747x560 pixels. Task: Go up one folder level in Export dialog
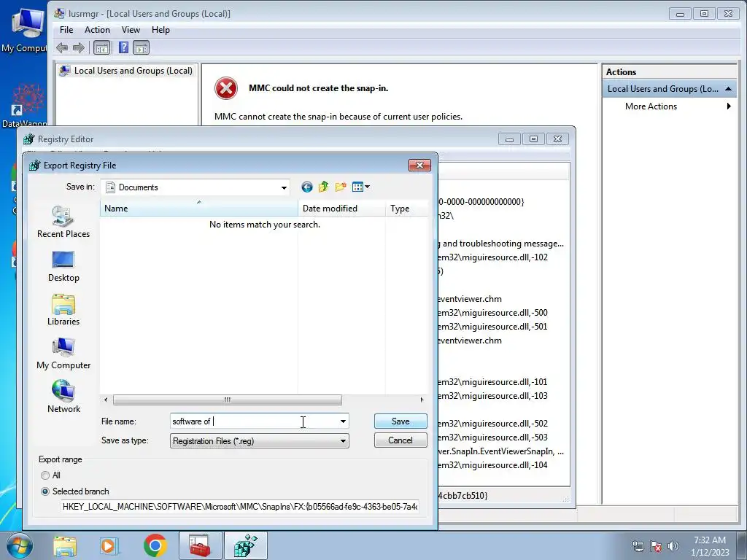[x=323, y=187]
